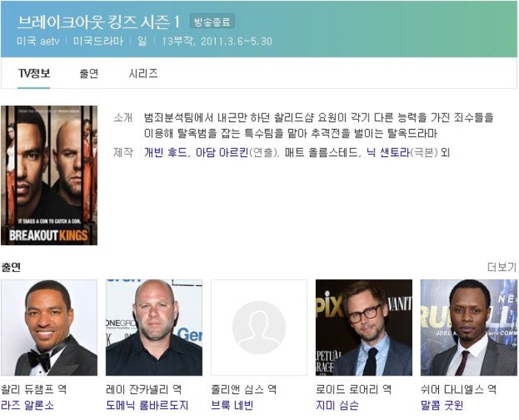Click the Breakout Kings poster image
Image resolution: width=519 pixels, height=420 pixels.
[50, 176]
